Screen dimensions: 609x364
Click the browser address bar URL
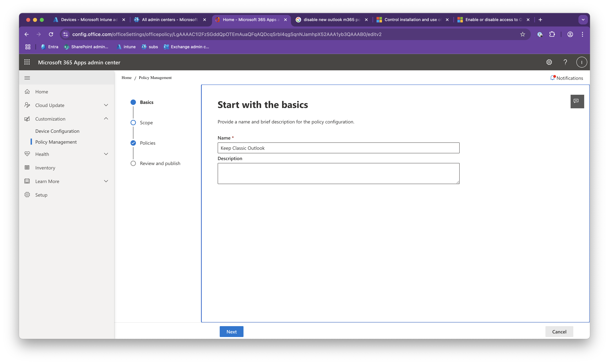click(227, 34)
